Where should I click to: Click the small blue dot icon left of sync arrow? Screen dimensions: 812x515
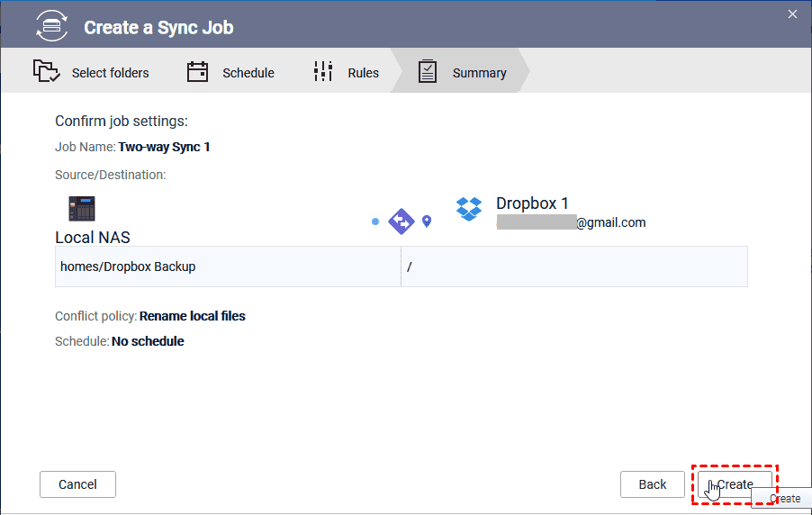pyautogui.click(x=375, y=221)
